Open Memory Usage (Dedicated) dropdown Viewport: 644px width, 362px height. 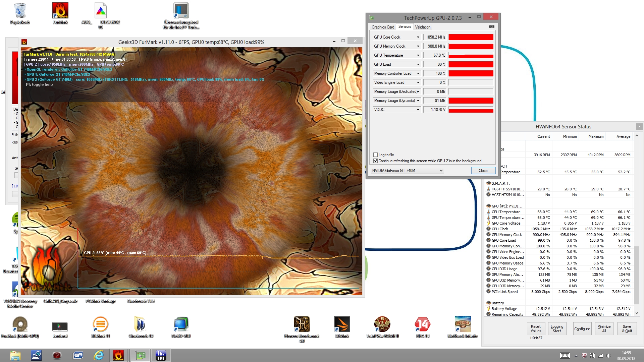[x=418, y=92]
